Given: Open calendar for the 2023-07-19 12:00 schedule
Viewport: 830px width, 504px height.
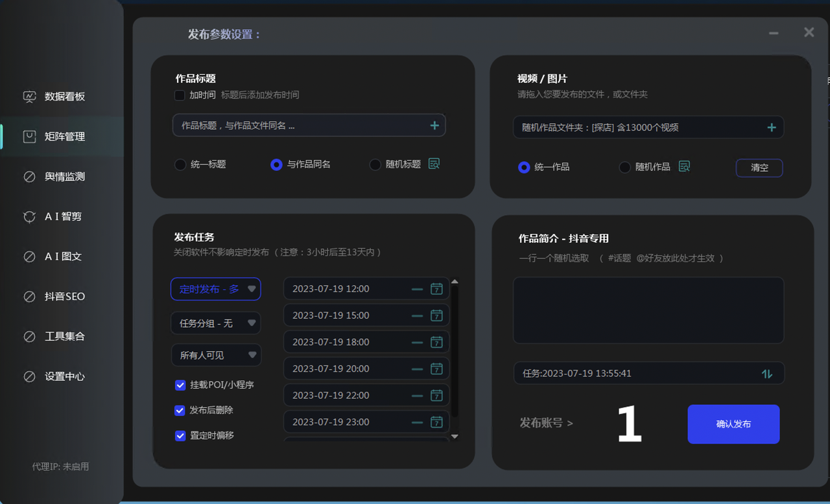Looking at the screenshot, I should 436,289.
